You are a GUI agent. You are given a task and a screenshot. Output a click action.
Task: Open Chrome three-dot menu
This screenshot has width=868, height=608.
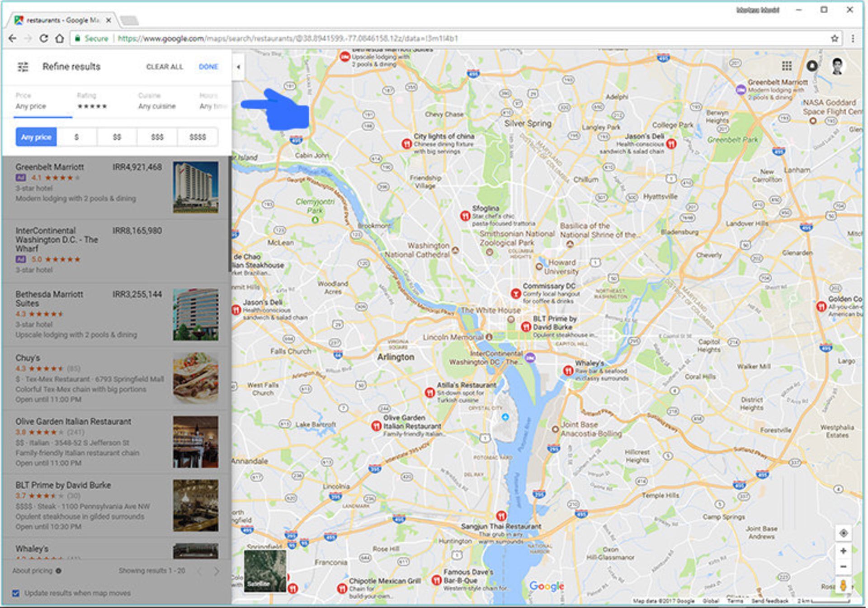pos(853,38)
